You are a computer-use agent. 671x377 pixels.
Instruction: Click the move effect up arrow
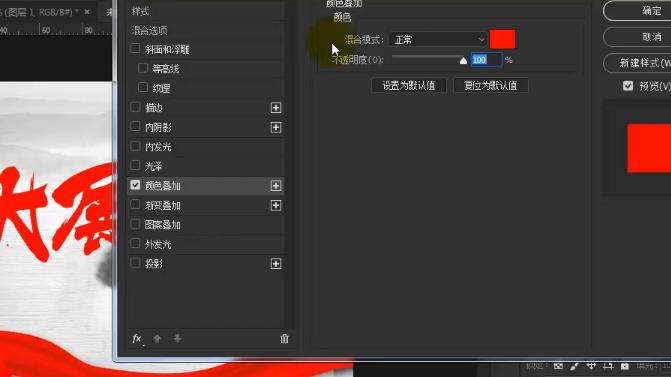pyautogui.click(x=157, y=339)
